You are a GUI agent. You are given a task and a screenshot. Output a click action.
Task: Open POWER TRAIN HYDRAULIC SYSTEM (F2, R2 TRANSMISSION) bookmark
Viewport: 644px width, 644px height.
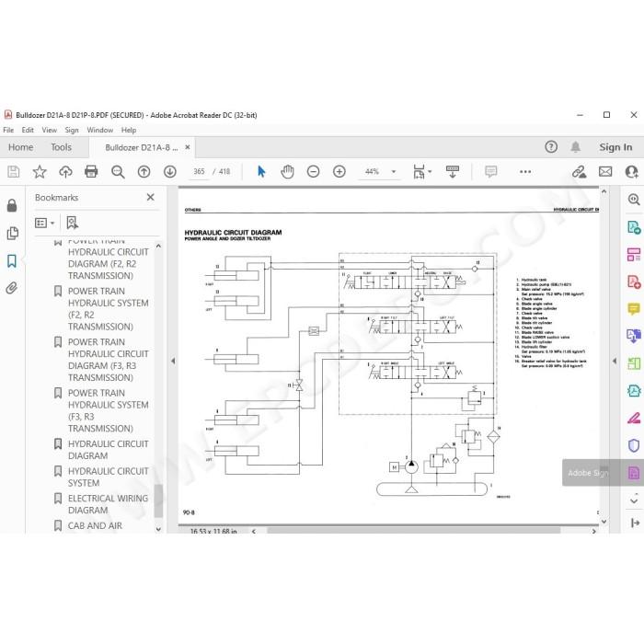[108, 308]
